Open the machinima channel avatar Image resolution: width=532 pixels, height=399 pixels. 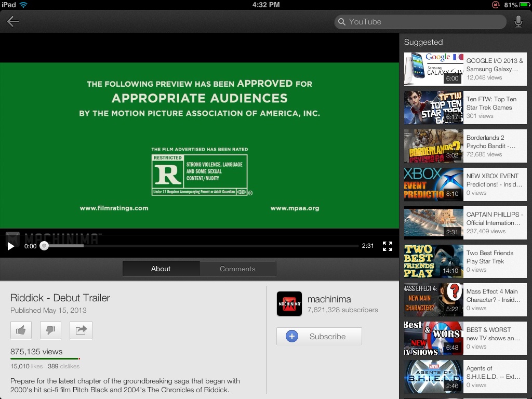pos(289,303)
